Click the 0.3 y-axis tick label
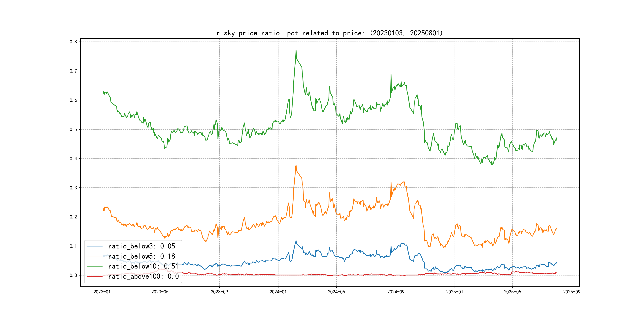644x322 pixels. [x=73, y=188]
